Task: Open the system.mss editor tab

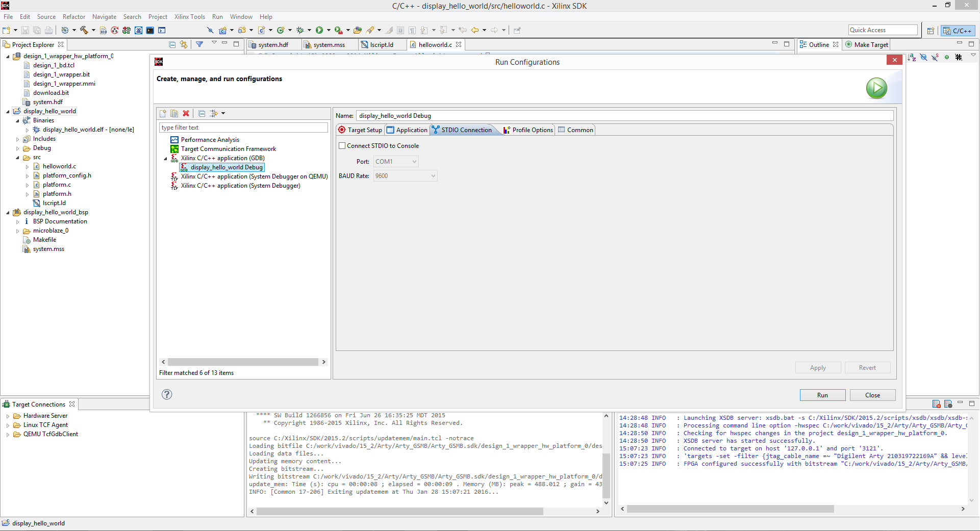Action: click(329, 45)
